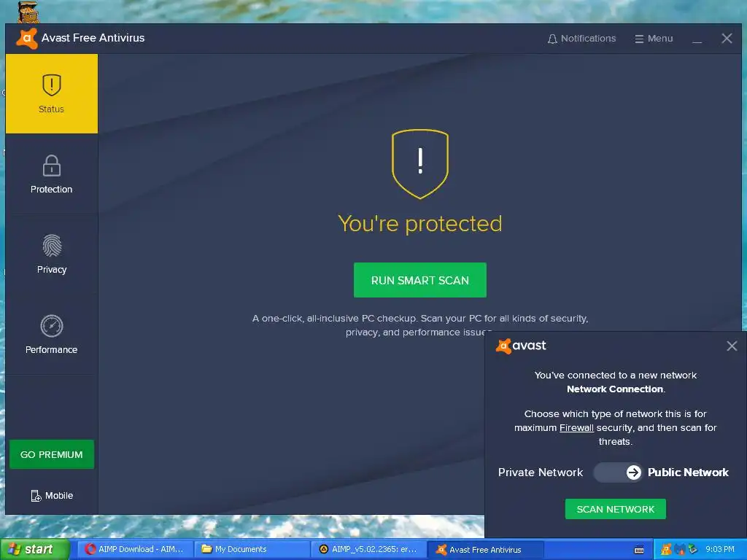Click RUN SMART SCAN
Viewport: 747px width, 560px height.
point(419,280)
